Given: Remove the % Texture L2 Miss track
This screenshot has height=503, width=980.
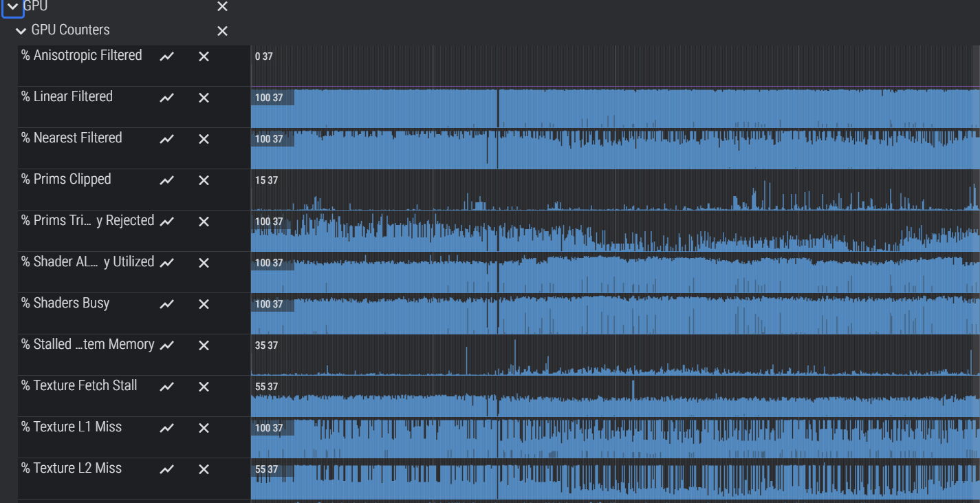Looking at the screenshot, I should tap(204, 469).
